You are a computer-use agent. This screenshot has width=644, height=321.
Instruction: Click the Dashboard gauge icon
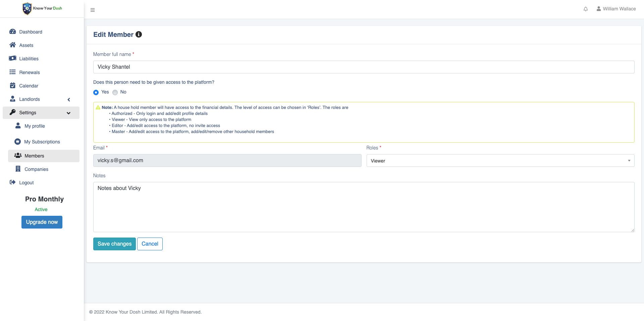click(x=13, y=31)
